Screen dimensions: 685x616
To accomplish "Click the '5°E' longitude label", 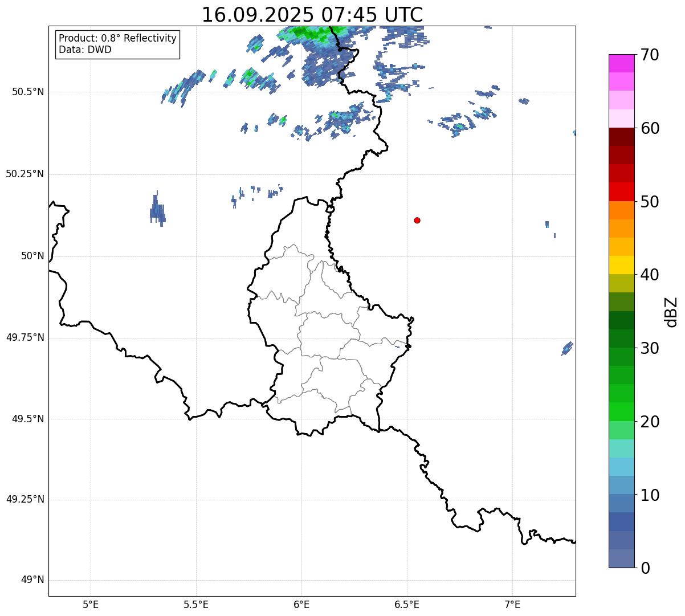I will [91, 605].
